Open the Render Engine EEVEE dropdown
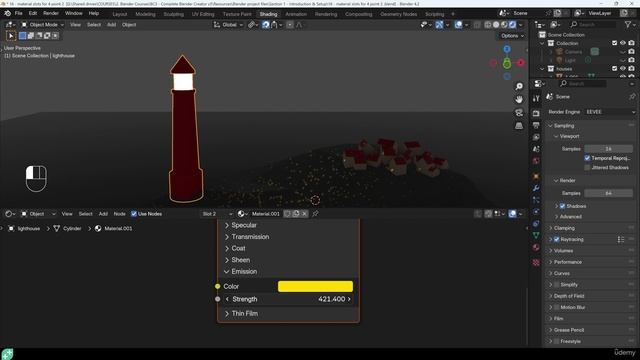The height and width of the screenshot is (360, 640). [x=610, y=112]
